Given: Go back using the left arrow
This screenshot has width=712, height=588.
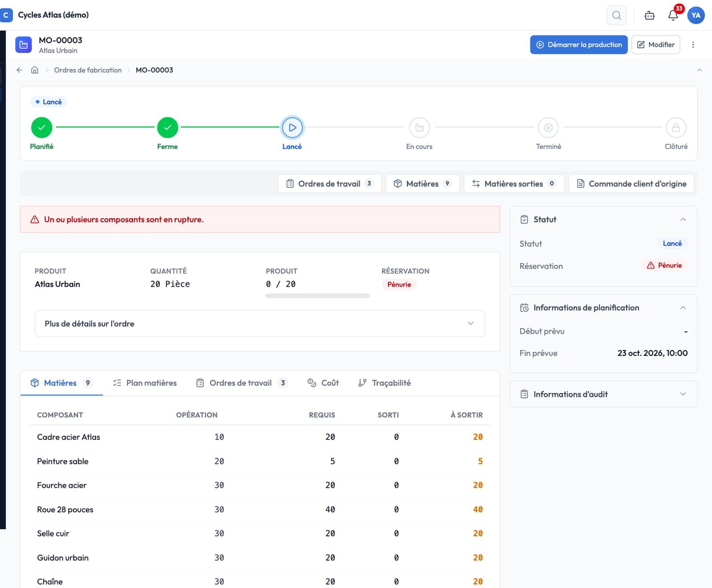Looking at the screenshot, I should [19, 70].
